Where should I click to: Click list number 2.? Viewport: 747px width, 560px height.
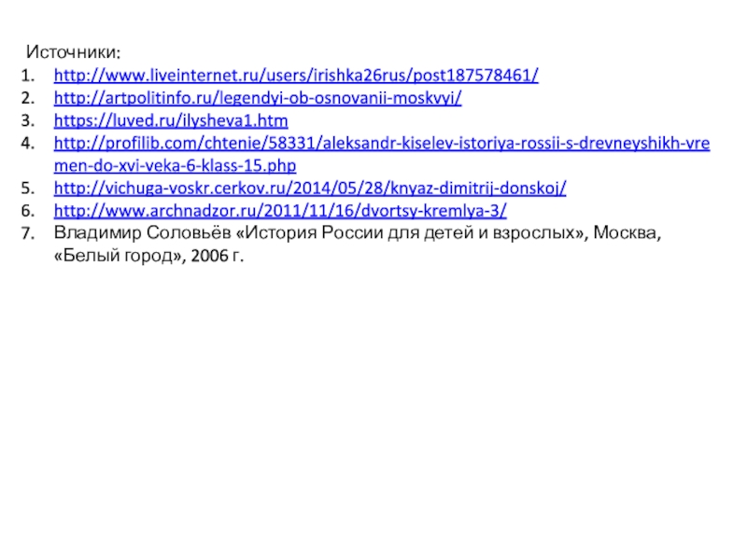(27, 98)
